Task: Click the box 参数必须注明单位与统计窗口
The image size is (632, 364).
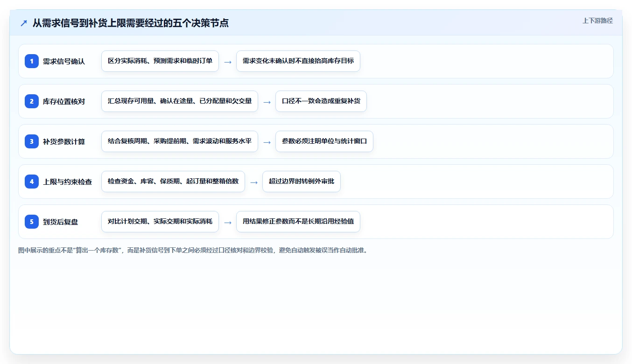Action: coord(324,141)
